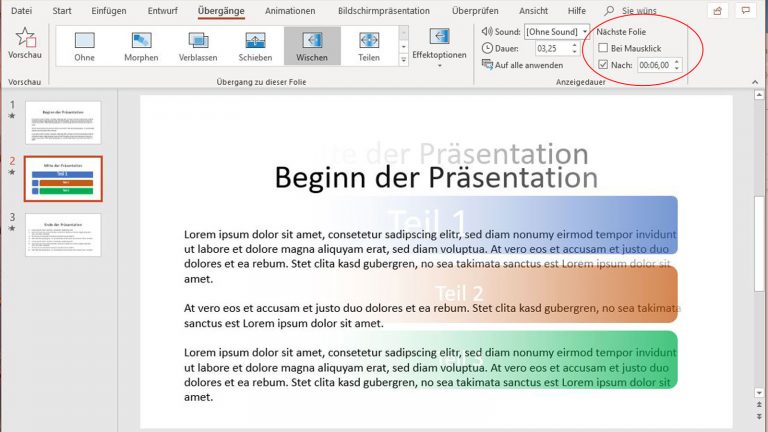Choose the Teilen transition
768x432 pixels.
coord(369,45)
